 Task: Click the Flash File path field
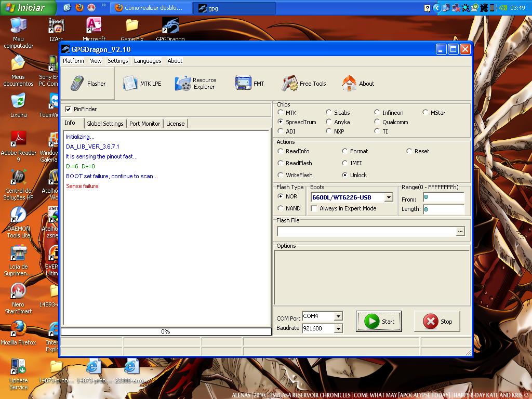(366, 231)
